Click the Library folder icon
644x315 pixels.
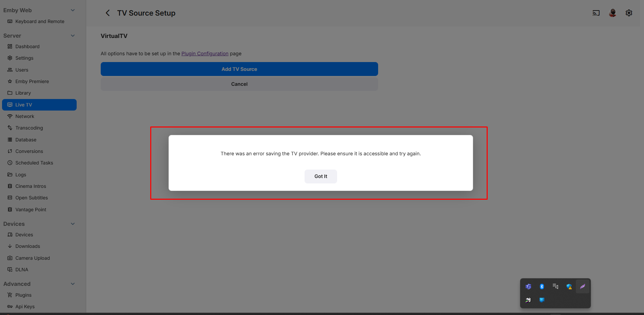(10, 93)
